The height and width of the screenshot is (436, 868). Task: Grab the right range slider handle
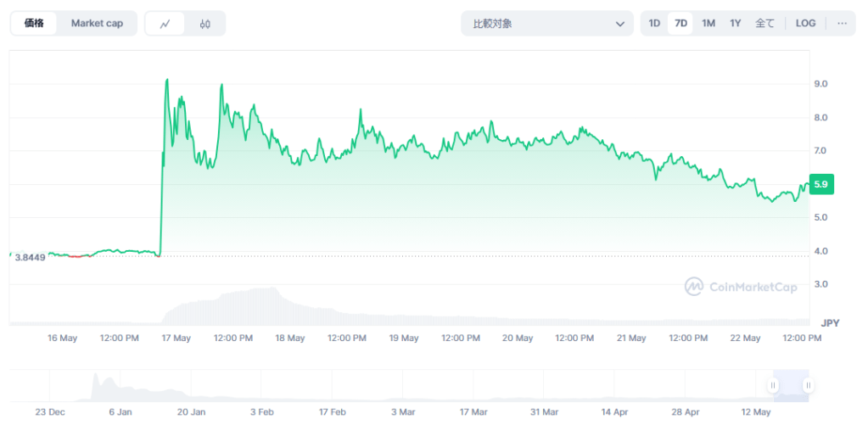[808, 385]
